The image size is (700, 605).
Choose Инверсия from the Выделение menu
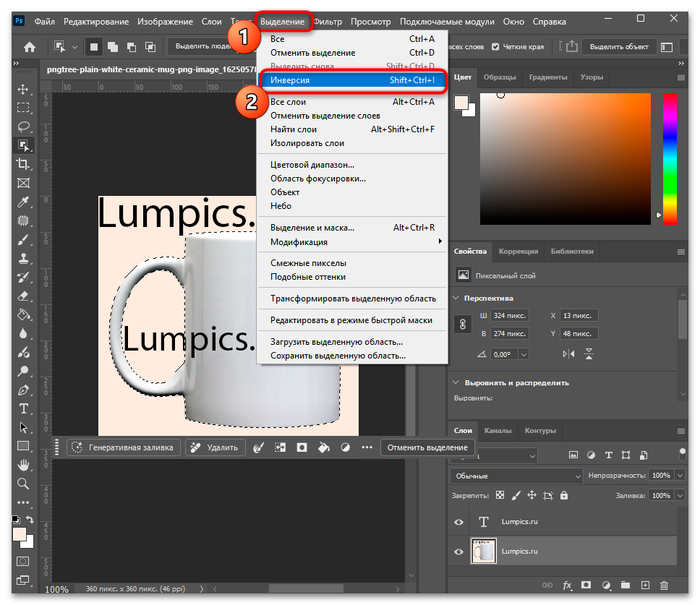click(x=352, y=80)
